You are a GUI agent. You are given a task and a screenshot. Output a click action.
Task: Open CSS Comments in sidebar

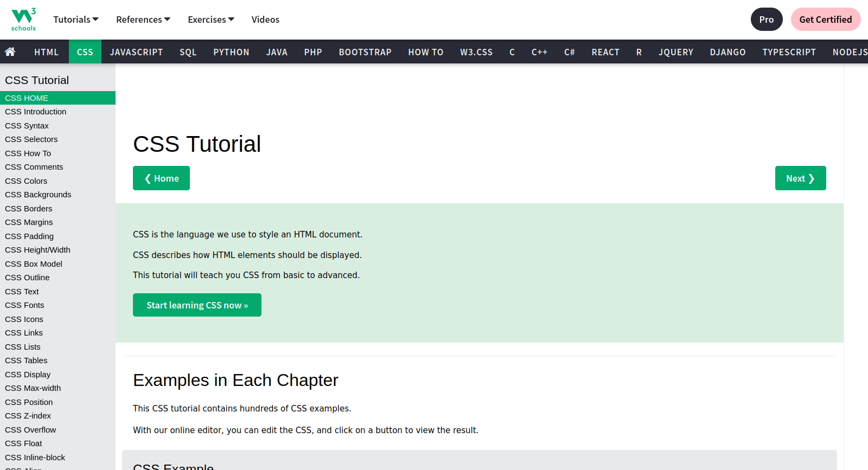(x=58, y=167)
